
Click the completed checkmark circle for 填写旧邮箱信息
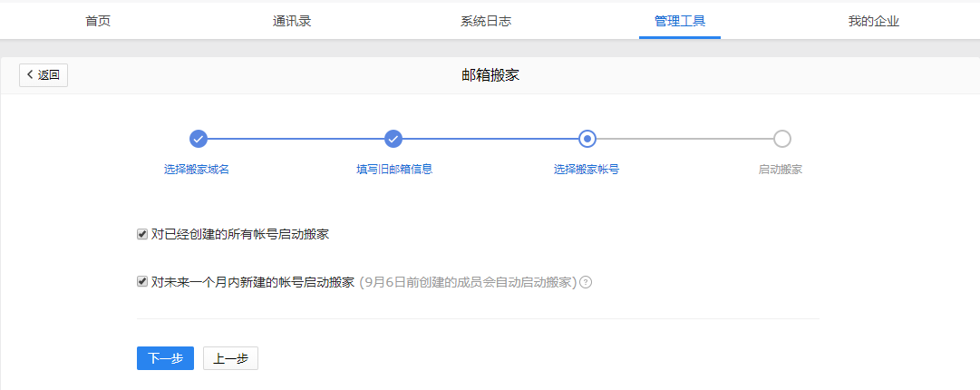393,139
